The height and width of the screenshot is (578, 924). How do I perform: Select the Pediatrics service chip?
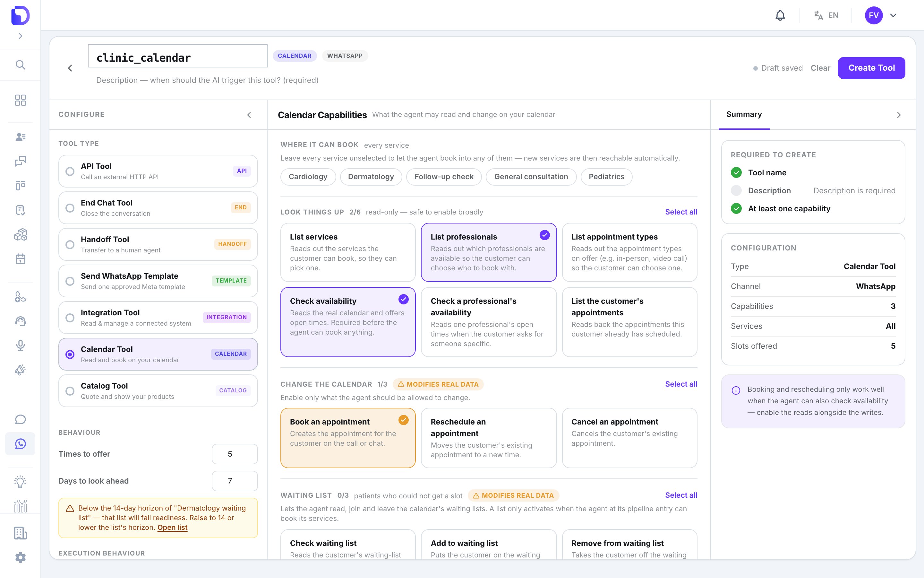[x=606, y=177]
